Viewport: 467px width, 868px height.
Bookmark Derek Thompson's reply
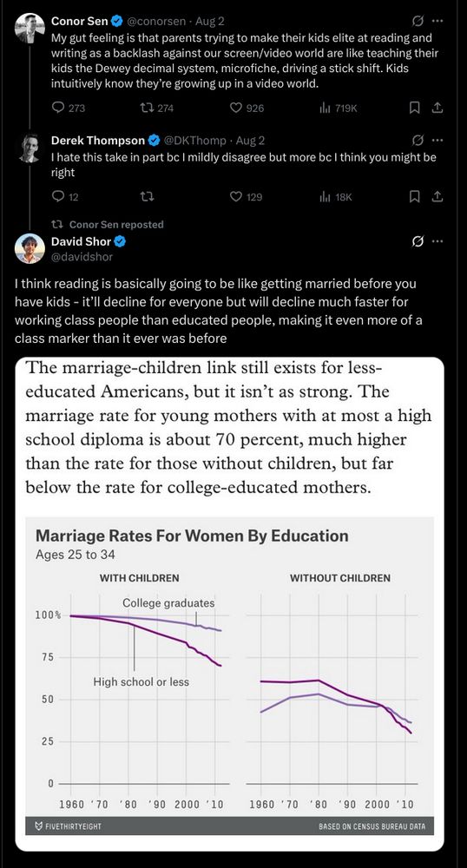(414, 196)
